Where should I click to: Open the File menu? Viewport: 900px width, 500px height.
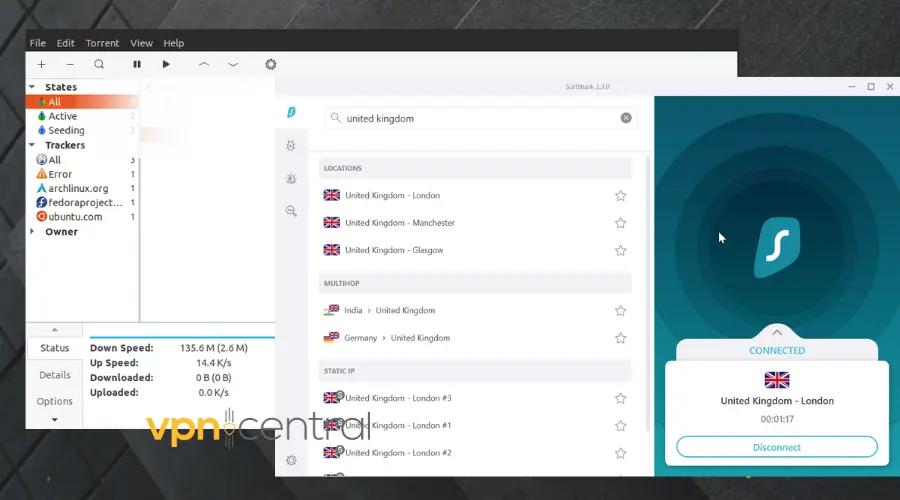tap(38, 43)
